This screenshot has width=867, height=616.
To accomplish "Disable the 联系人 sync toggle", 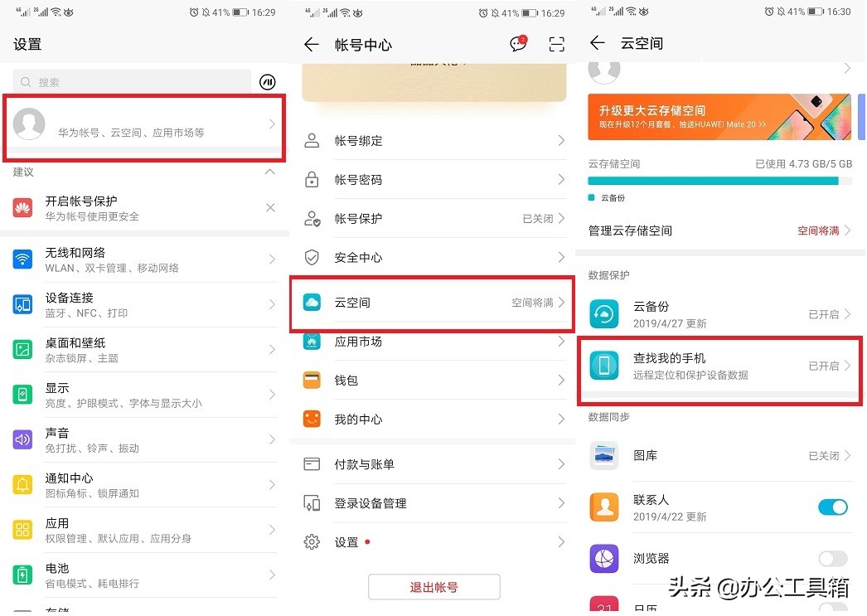I will point(833,507).
